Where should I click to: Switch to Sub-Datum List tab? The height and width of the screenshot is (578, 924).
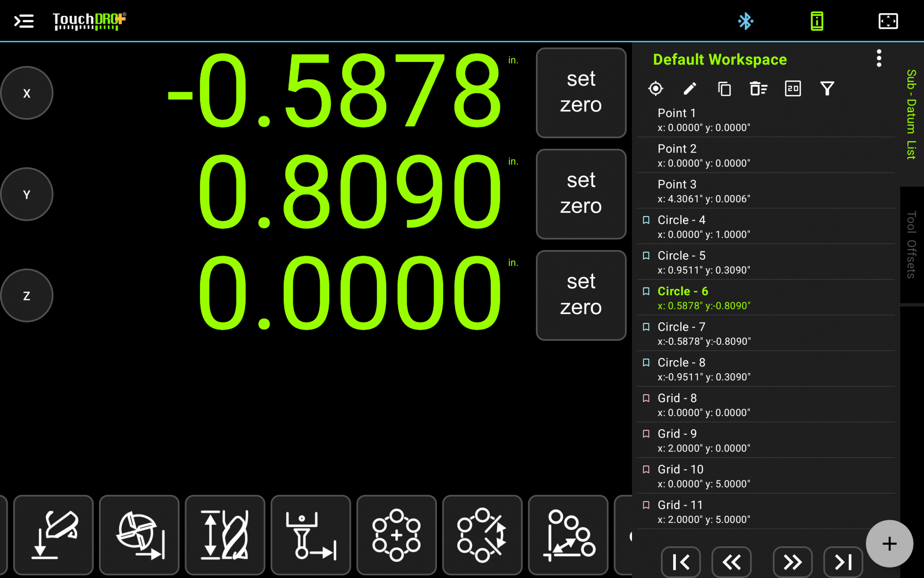911,114
